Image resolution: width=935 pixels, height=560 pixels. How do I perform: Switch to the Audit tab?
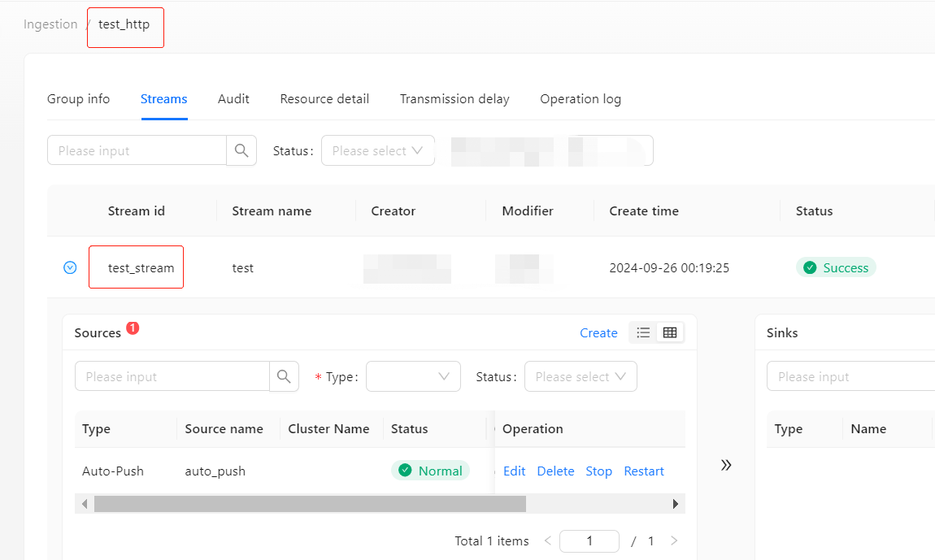[233, 99]
